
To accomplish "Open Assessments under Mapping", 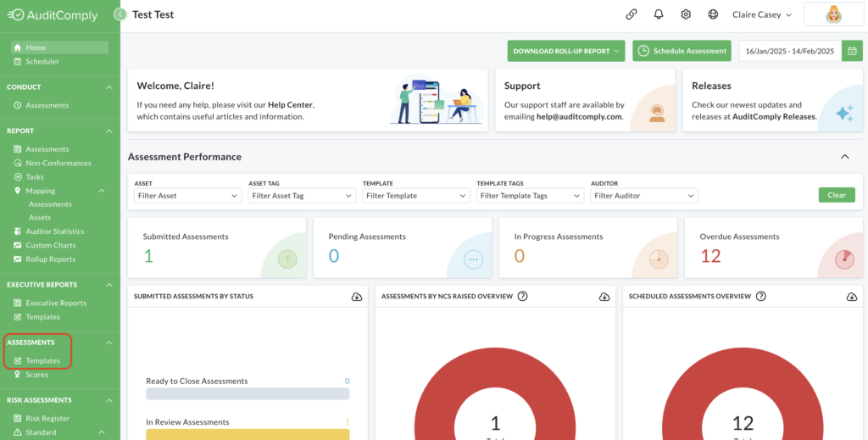I will click(x=50, y=204).
